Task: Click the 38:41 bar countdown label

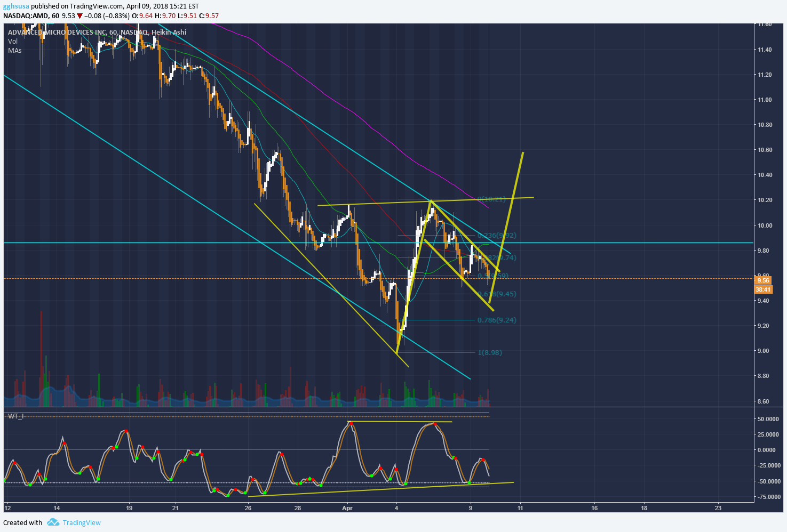Action: point(762,289)
